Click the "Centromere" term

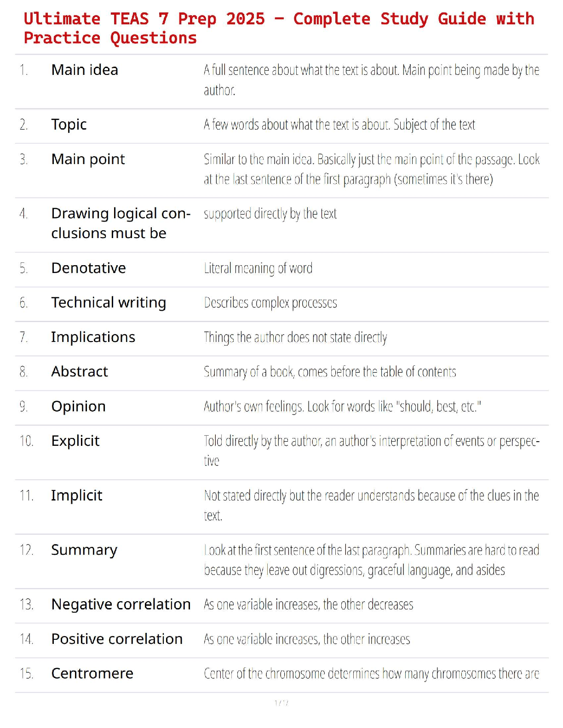(x=92, y=673)
